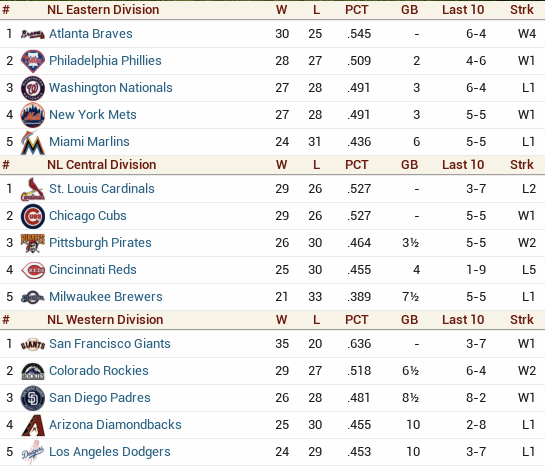Open the San Francisco Giants team page
Viewport: 545px width, 468px height.
[109, 344]
